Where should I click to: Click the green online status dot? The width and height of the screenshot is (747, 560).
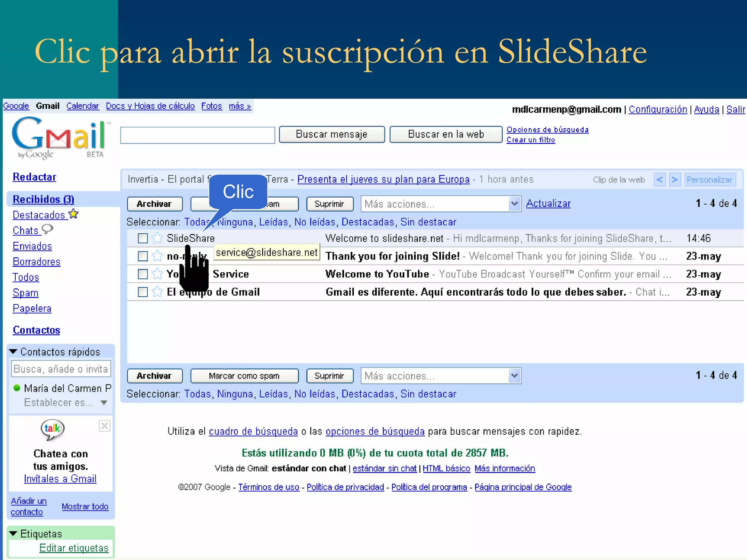[x=16, y=388]
